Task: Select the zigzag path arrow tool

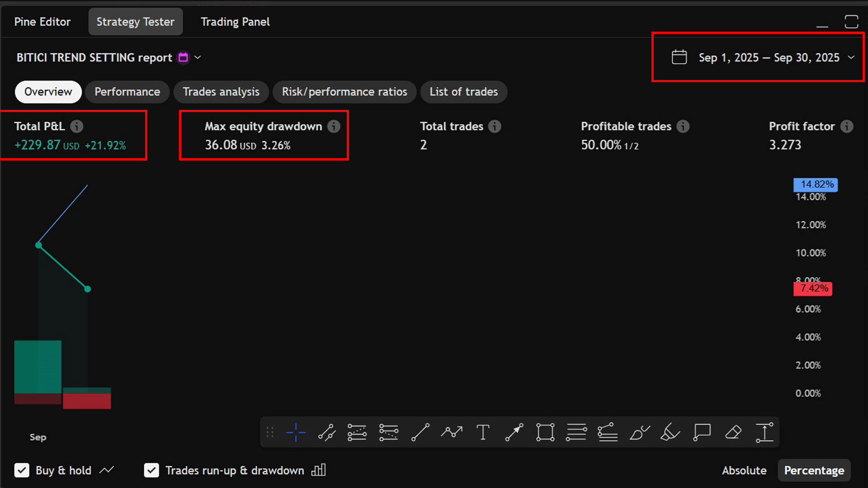Action: pos(452,432)
